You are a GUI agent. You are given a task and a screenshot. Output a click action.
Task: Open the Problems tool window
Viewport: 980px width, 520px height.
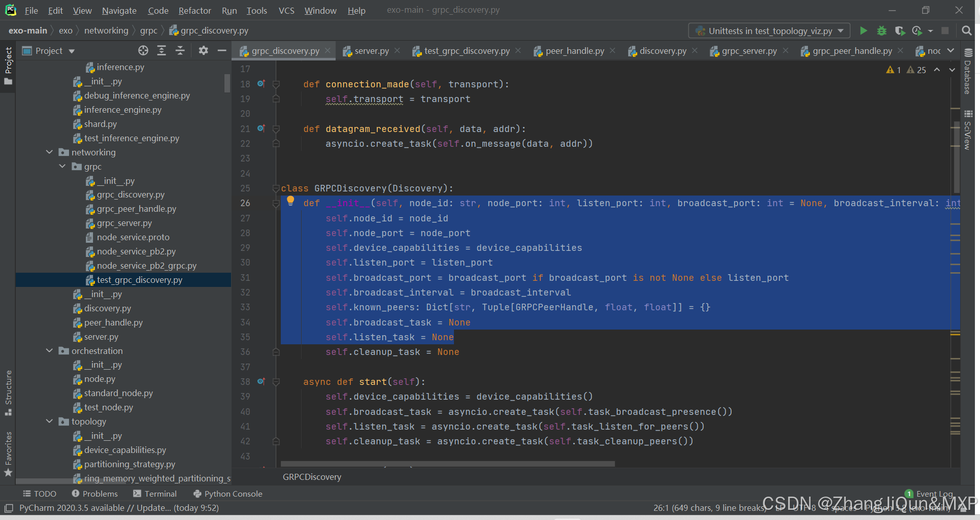94,494
